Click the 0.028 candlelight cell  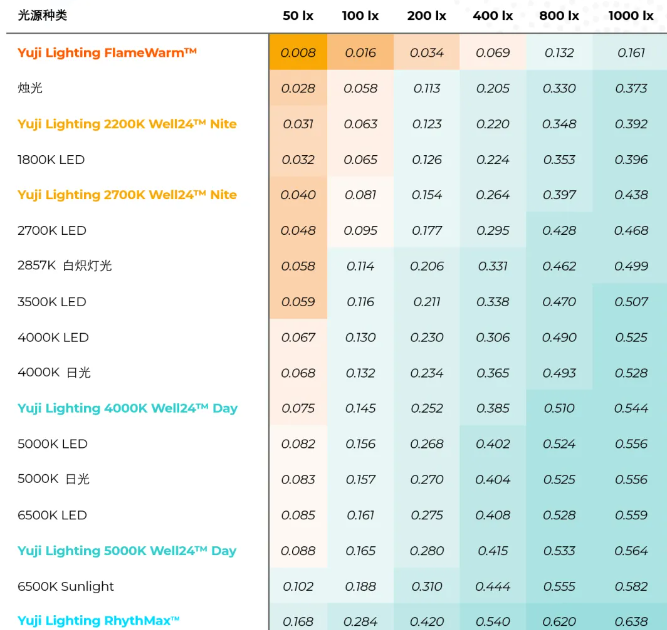coord(298,88)
